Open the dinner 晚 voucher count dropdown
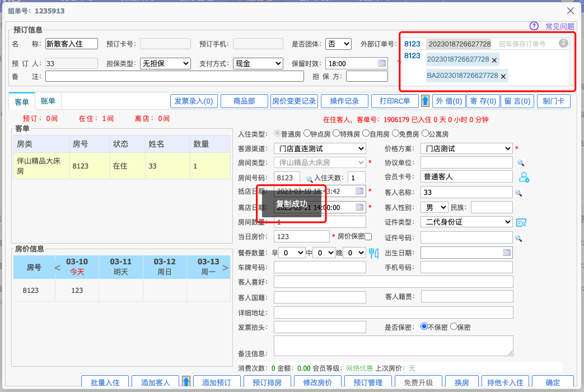 (354, 253)
